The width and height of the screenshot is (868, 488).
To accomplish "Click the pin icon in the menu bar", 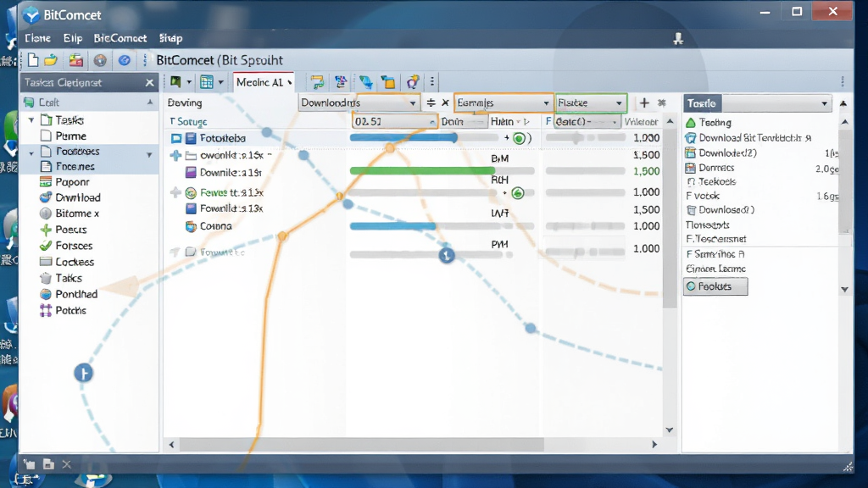I will click(678, 38).
